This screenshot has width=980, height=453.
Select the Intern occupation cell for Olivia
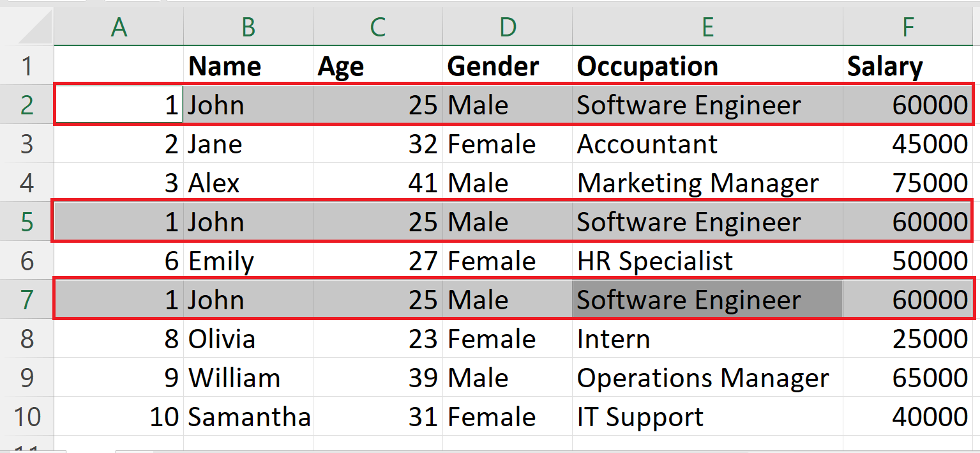click(707, 339)
